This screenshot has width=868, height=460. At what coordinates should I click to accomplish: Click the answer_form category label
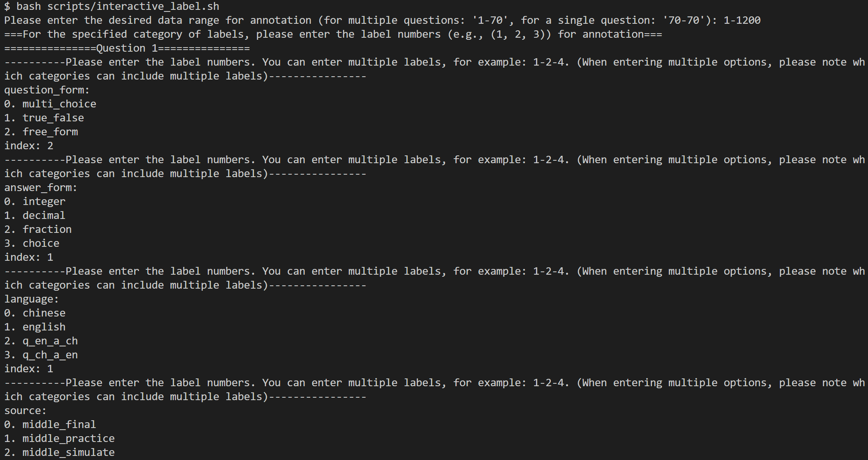pos(41,188)
